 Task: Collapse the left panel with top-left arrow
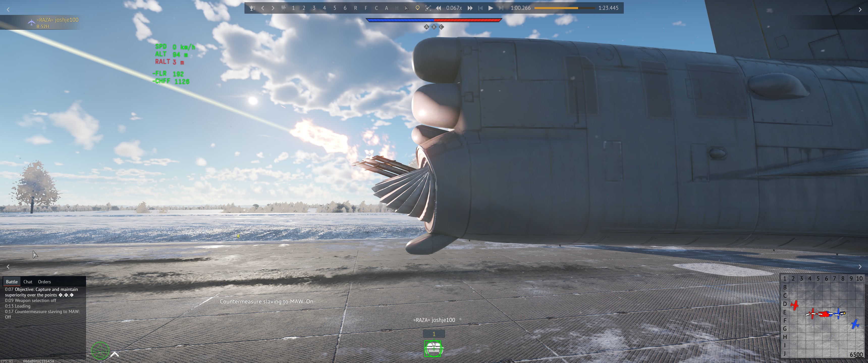[x=8, y=10]
